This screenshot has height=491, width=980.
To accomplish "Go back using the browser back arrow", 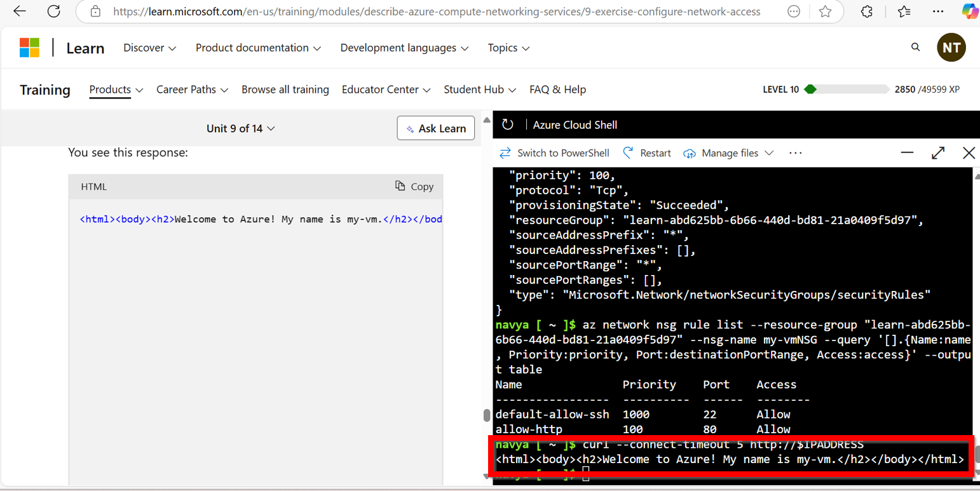I will coord(20,11).
